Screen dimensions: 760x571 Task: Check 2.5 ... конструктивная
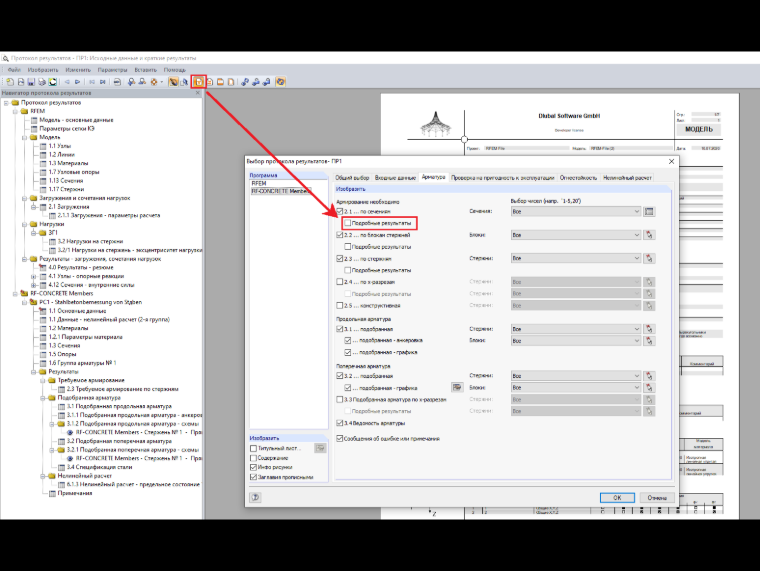click(340, 305)
